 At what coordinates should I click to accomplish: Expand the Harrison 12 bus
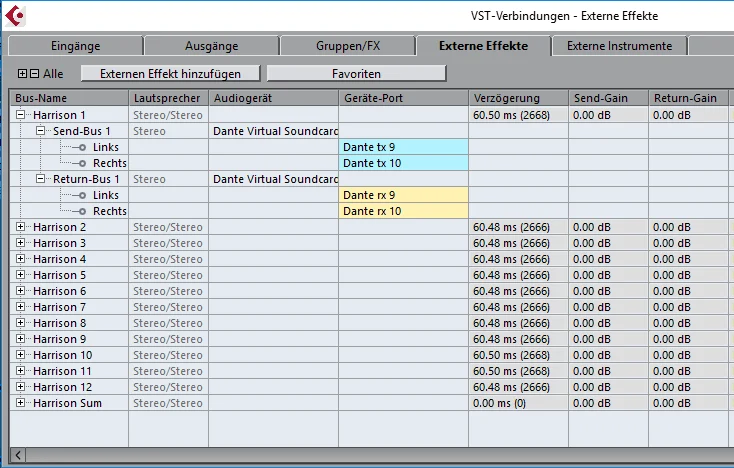(21, 387)
